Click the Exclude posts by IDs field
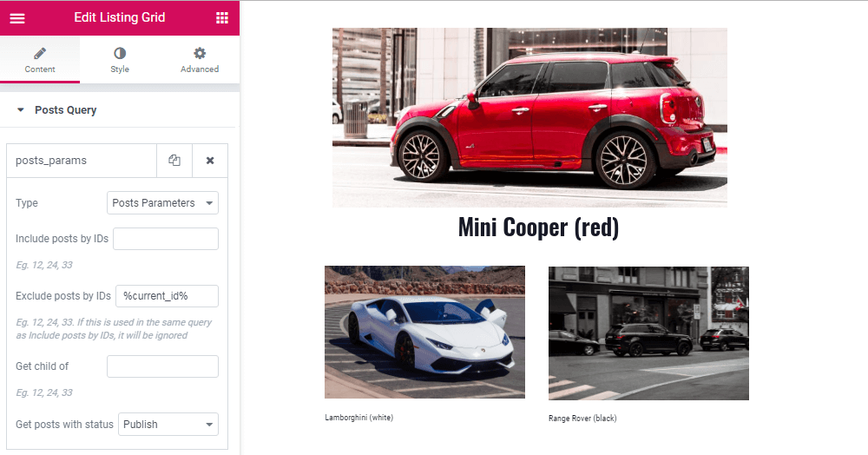Screen dimensions: 868x455 click(x=168, y=296)
